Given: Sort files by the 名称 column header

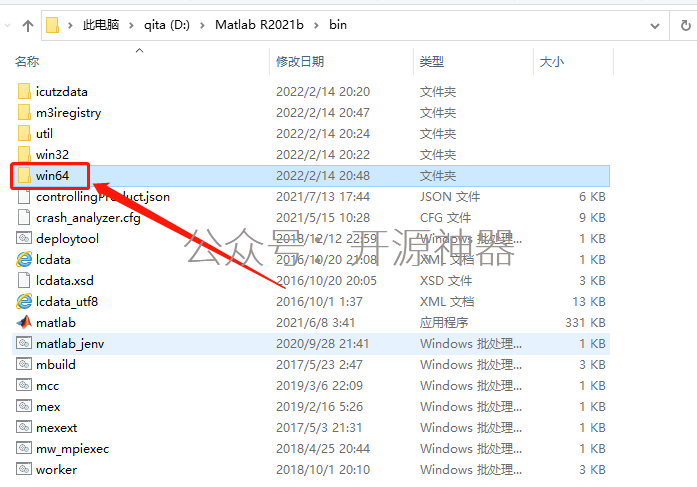Looking at the screenshot, I should pos(28,62).
